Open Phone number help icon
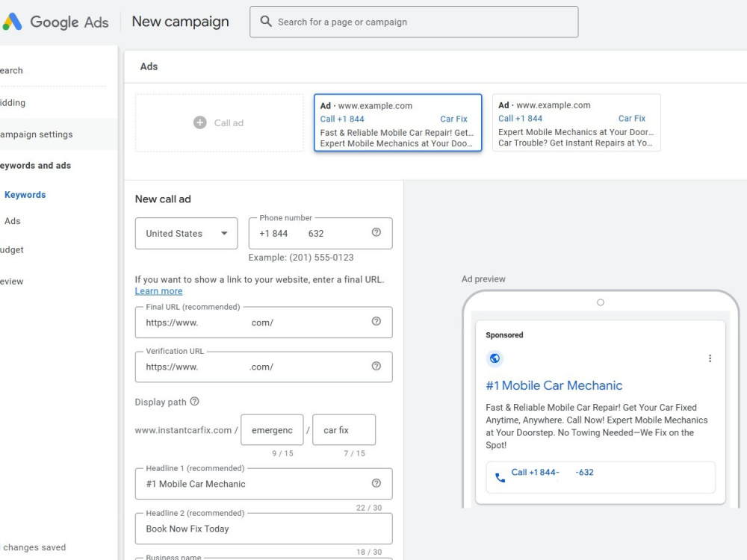This screenshot has height=560, width=747. coord(376,232)
